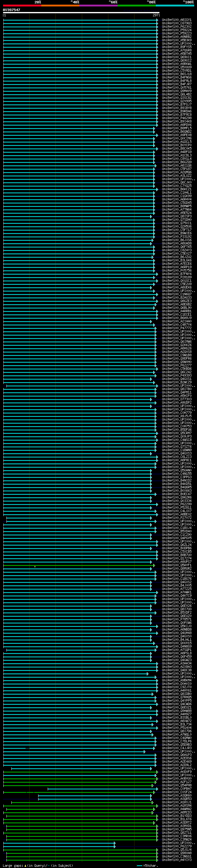Click UniRef100_Q8ITB0 entry
Screen dimensions: 197x868
[176, 389]
